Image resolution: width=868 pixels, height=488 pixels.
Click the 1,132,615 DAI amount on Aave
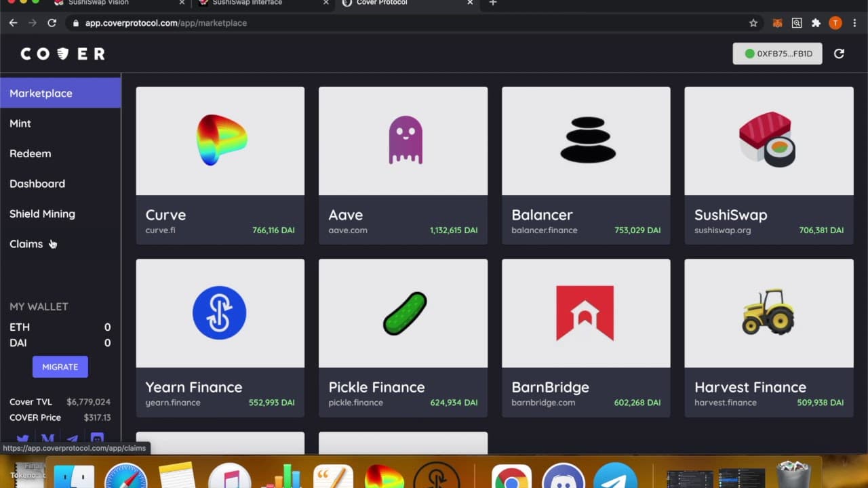(454, 230)
